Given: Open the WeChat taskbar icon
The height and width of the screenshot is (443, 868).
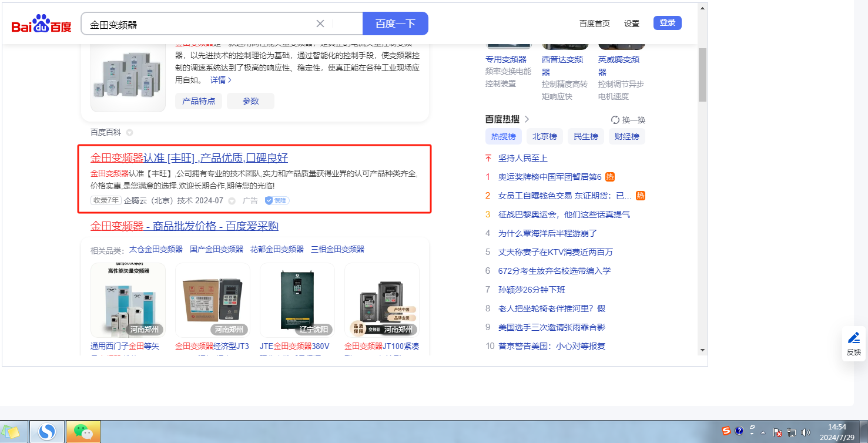Looking at the screenshot, I should point(83,432).
